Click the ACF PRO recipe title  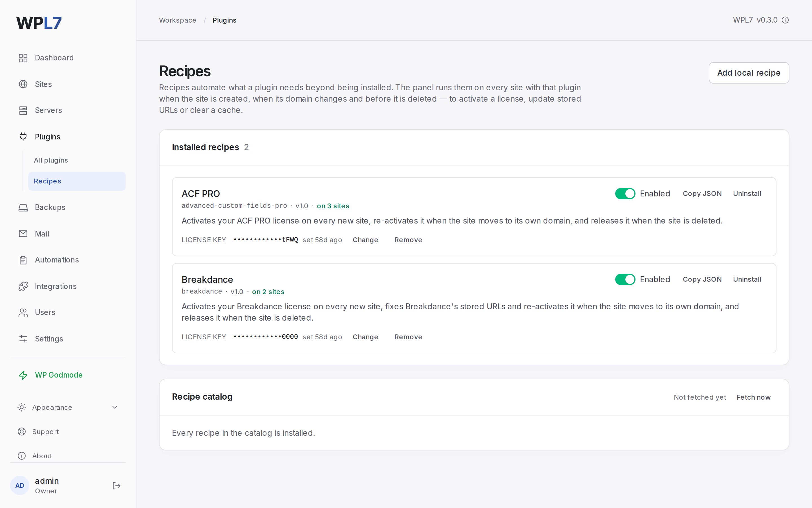[x=201, y=194]
